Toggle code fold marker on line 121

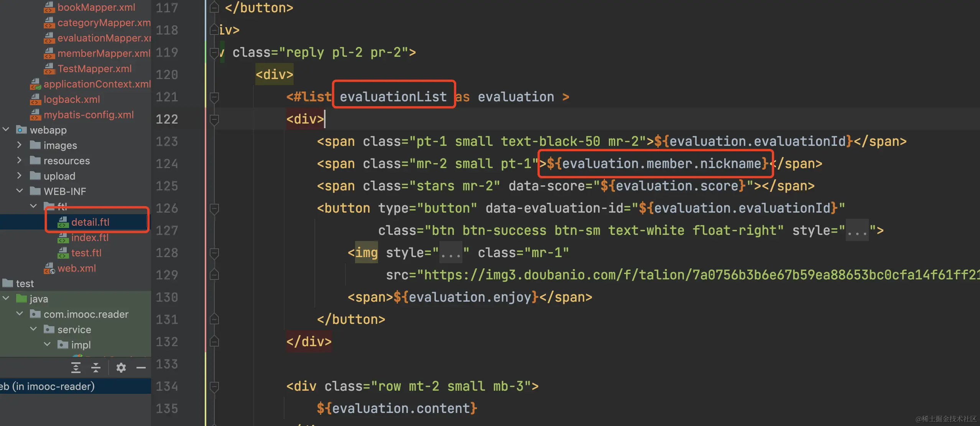tap(214, 97)
